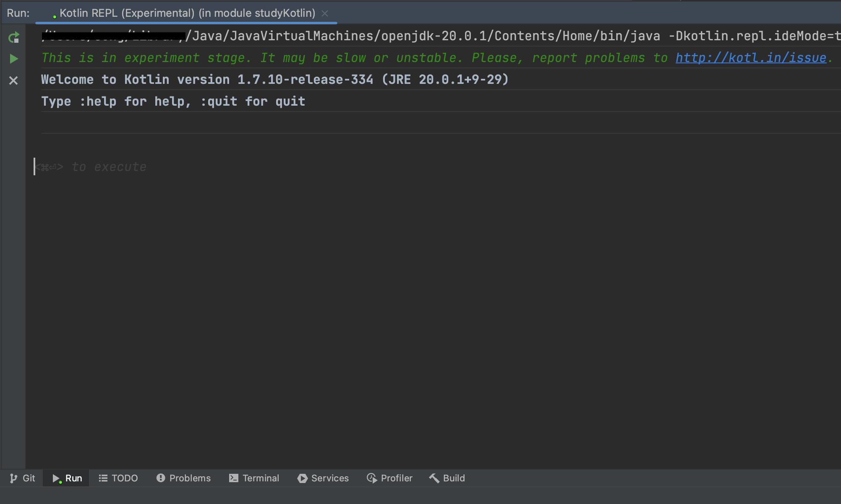The height and width of the screenshot is (504, 841).
Task: Click the X stop icon in left gutter
Action: point(13,81)
